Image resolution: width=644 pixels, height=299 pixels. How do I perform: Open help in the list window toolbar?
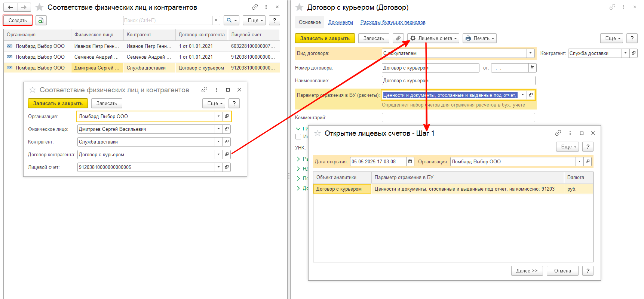pyautogui.click(x=275, y=20)
